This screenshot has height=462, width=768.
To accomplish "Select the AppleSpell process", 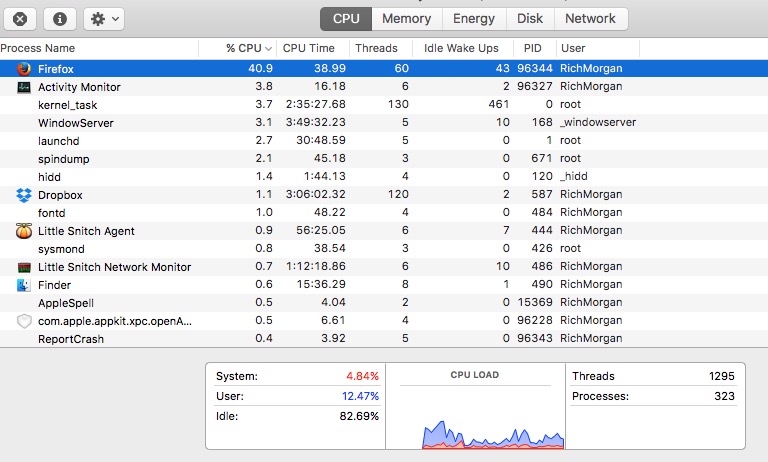I will coord(384,303).
